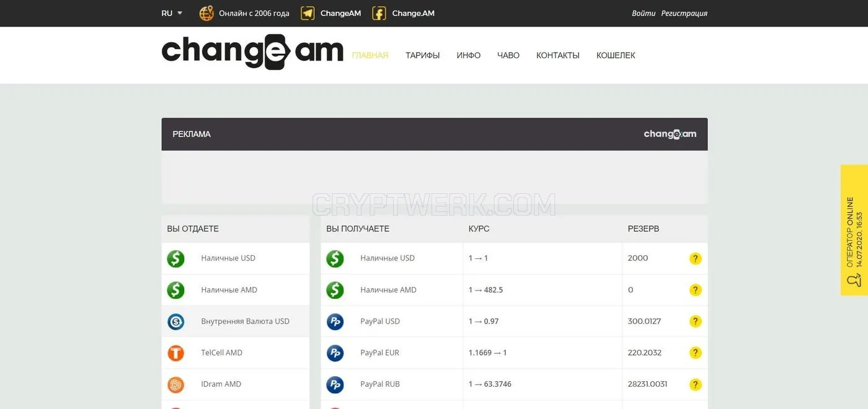Open the ОПЕРАТОР ONLINE side tab

point(854,230)
